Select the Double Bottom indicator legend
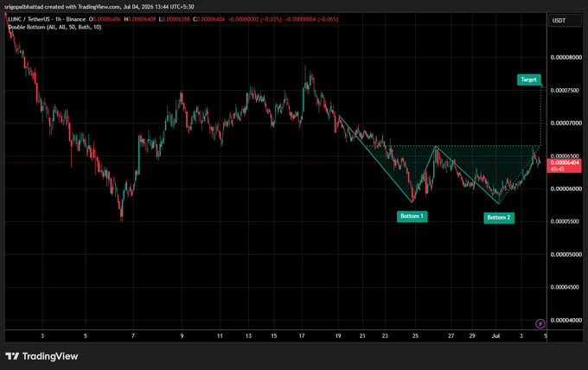Screen dimensions: 588x370 tap(54, 27)
